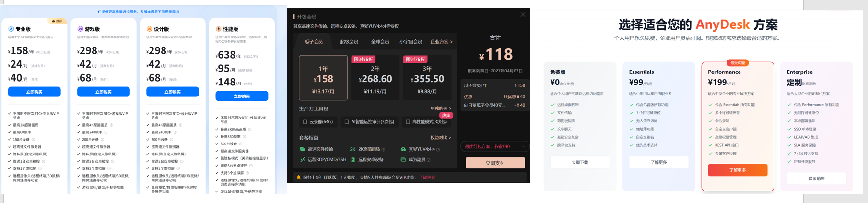Click the 远程安卓设备 icon
Image resolution: width=868 pixels, height=203 pixels.
pyautogui.click(x=352, y=160)
